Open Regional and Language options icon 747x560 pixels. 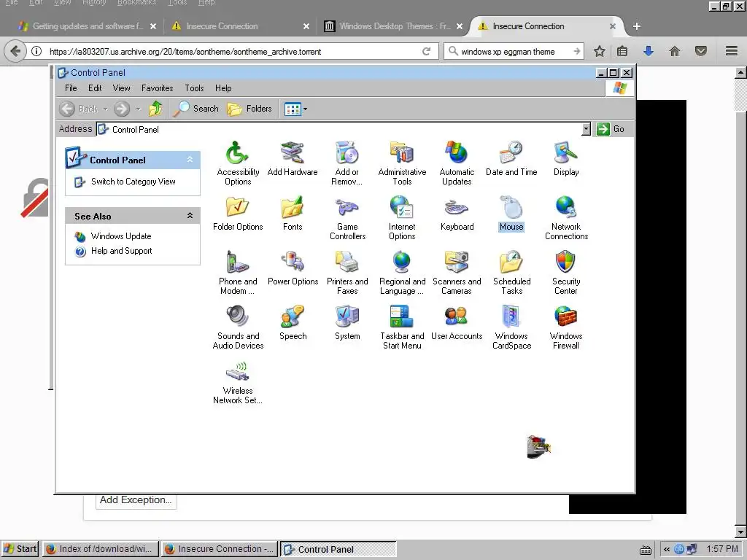pos(402,273)
